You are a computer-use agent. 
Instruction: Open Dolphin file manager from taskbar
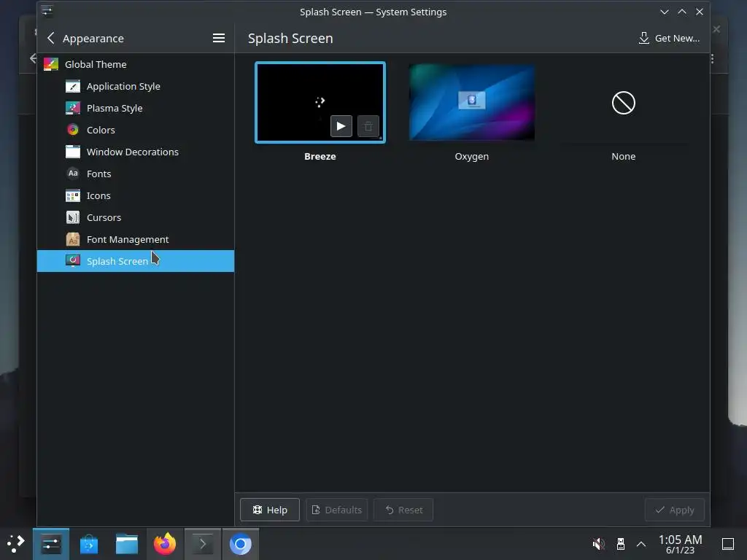coord(127,544)
